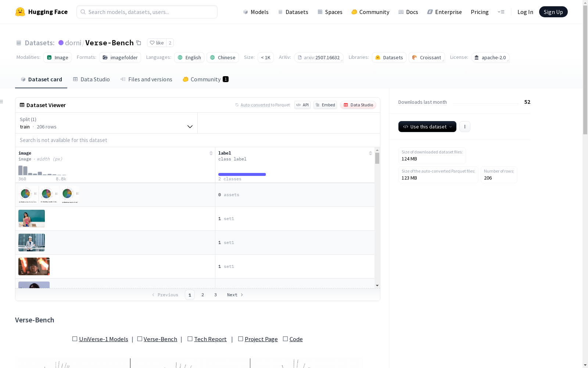Switch to the Data Studio tab
588x368 pixels.
pos(91,79)
